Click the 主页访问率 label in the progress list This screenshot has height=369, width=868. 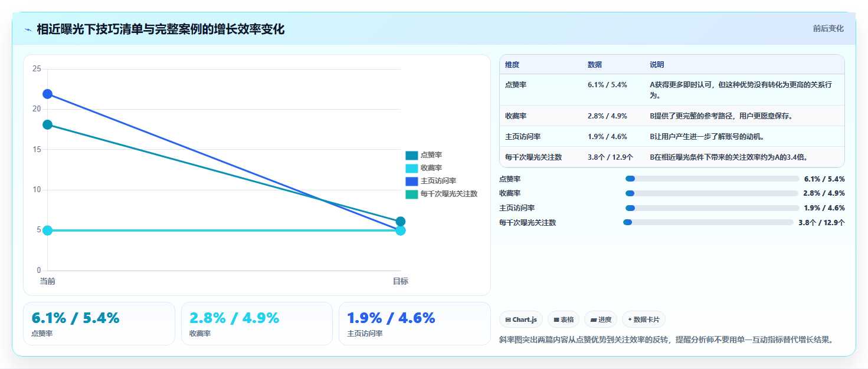point(517,208)
